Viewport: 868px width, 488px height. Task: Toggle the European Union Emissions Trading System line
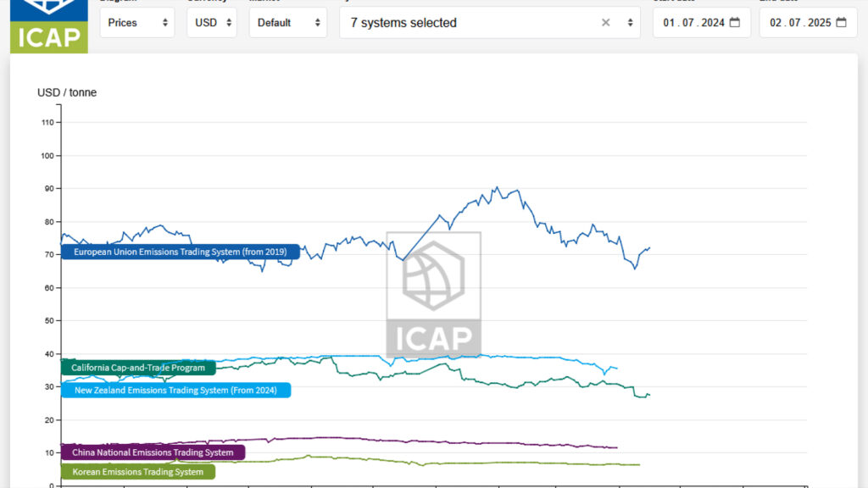181,252
